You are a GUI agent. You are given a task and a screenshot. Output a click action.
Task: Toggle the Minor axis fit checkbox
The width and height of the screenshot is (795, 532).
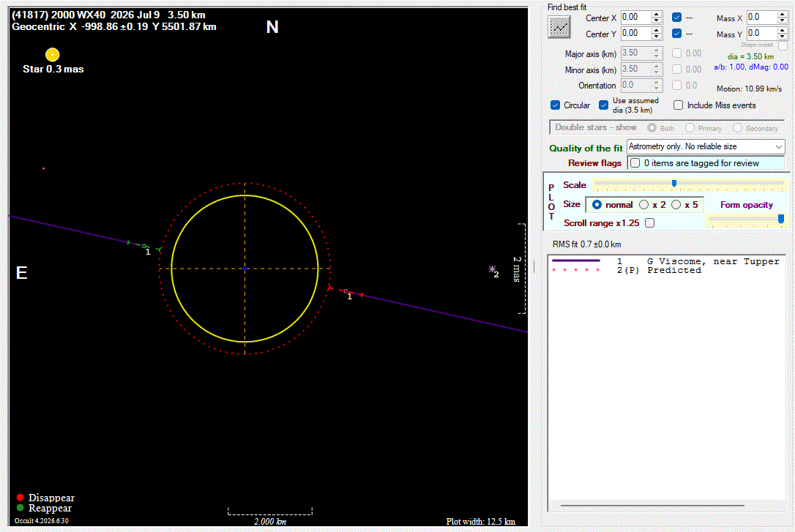click(676, 69)
